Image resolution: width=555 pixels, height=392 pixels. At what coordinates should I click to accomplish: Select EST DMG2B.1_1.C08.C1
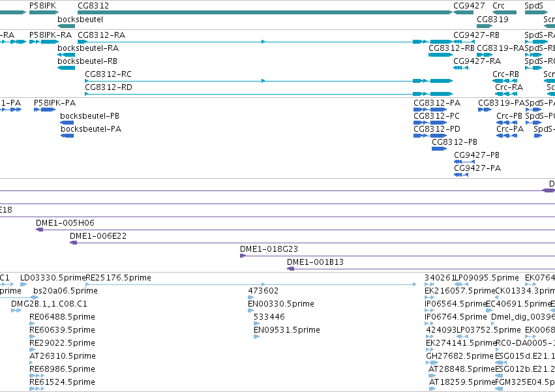pos(16,310)
